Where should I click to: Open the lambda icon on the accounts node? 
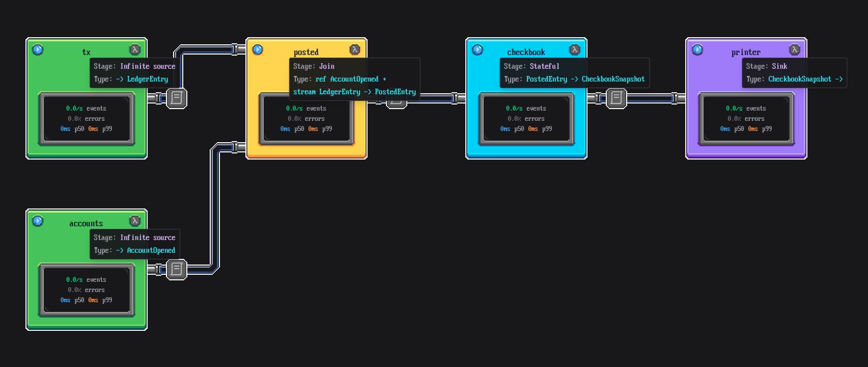click(135, 221)
